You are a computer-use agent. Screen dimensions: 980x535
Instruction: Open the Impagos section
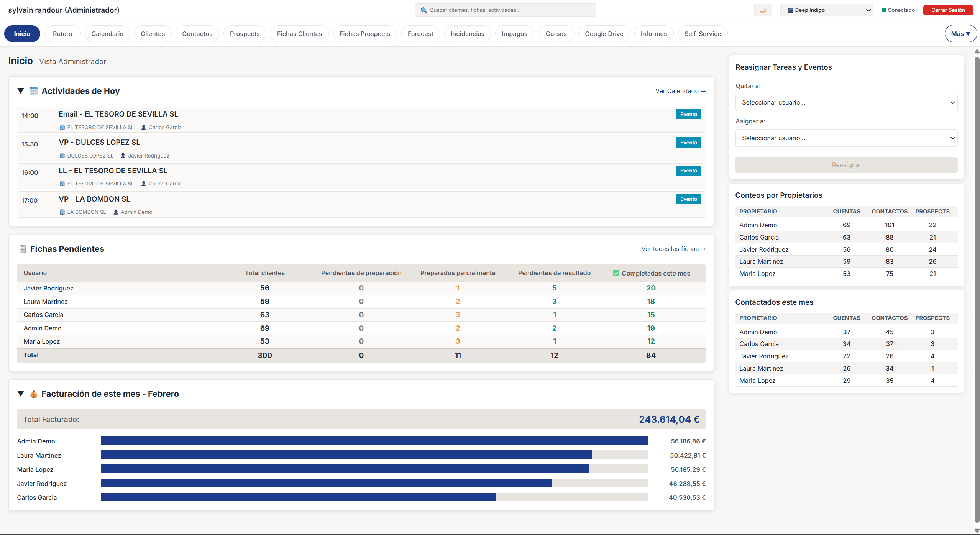click(x=514, y=34)
